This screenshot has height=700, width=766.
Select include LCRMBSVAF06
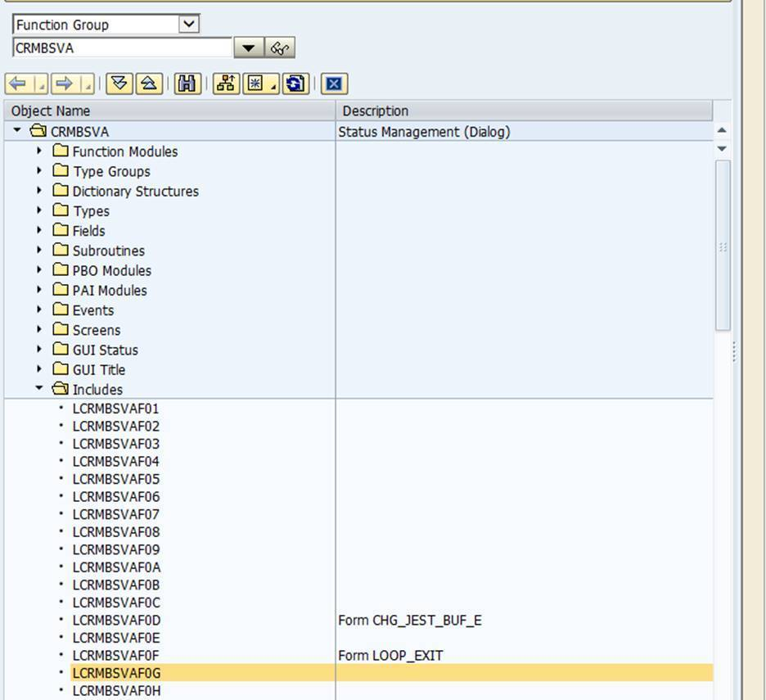[115, 497]
